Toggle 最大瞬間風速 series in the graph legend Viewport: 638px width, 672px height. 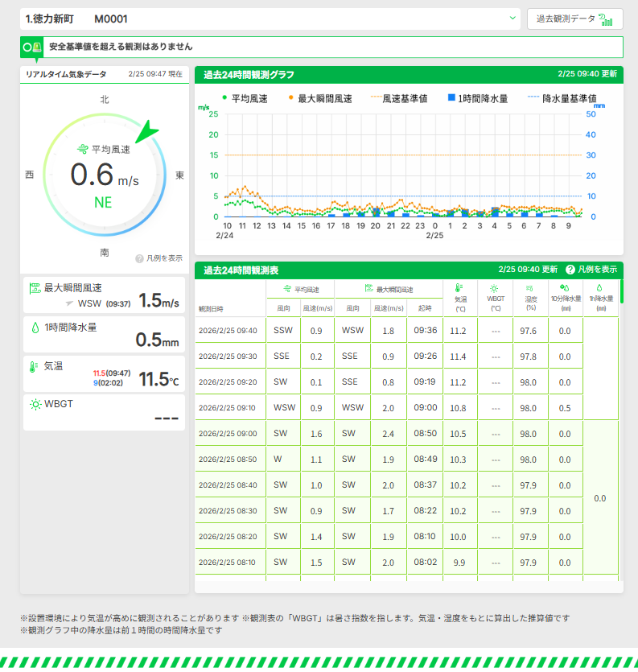tap(320, 98)
